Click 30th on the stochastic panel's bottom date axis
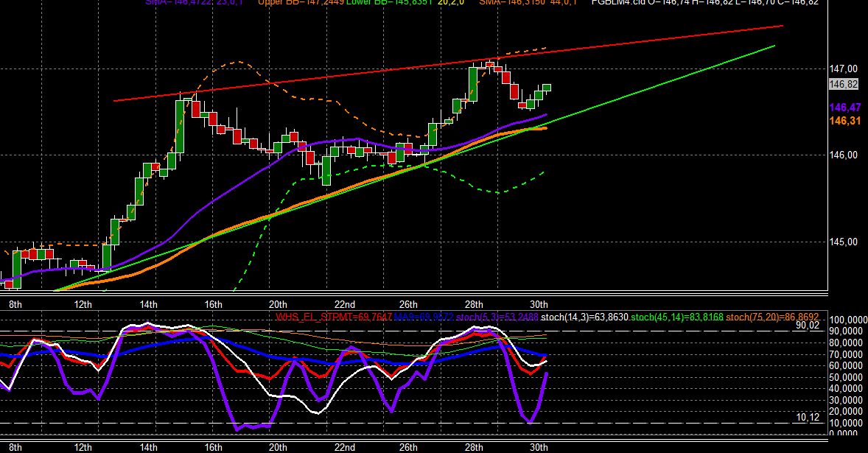The height and width of the screenshot is (453, 868). pyautogui.click(x=539, y=447)
